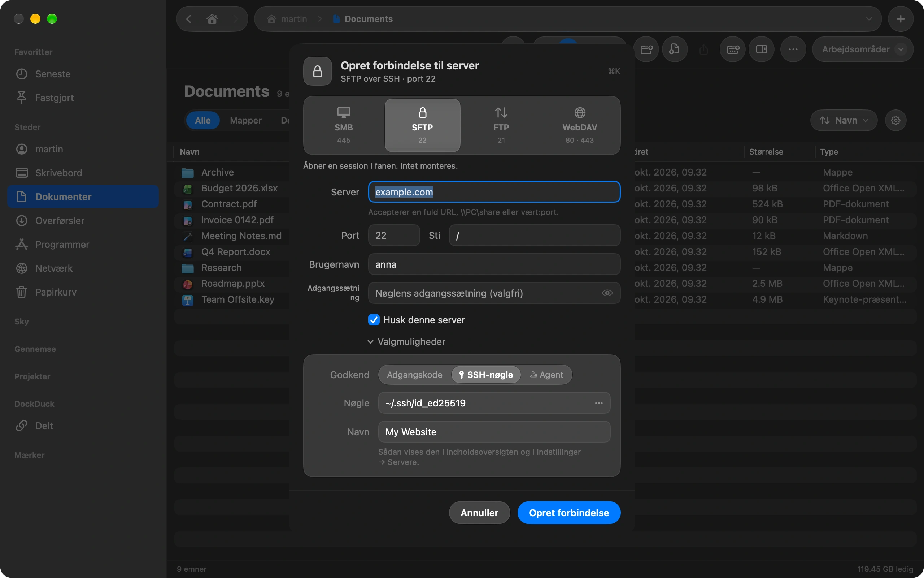Click the Sti path field
Image resolution: width=924 pixels, height=578 pixels.
coord(535,235)
